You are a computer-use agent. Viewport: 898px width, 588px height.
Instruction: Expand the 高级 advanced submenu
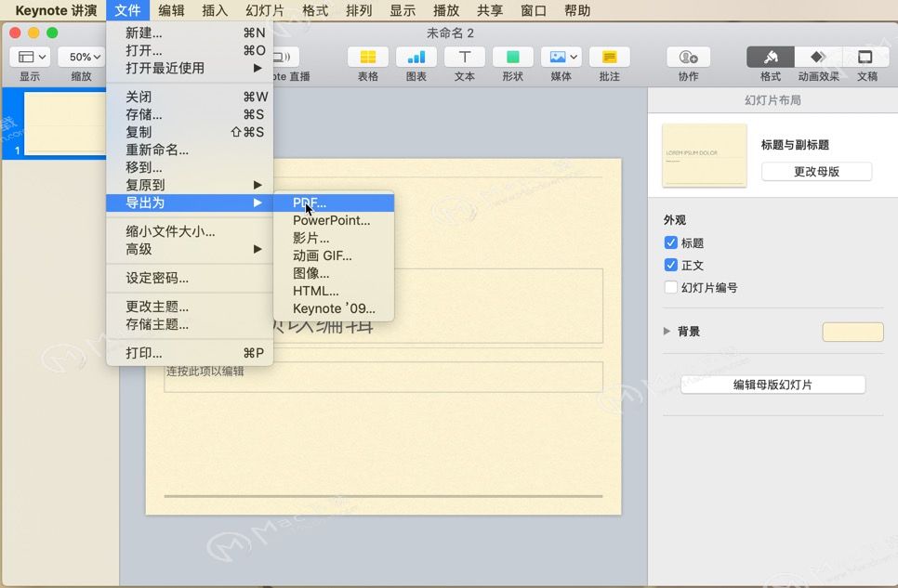coord(190,249)
